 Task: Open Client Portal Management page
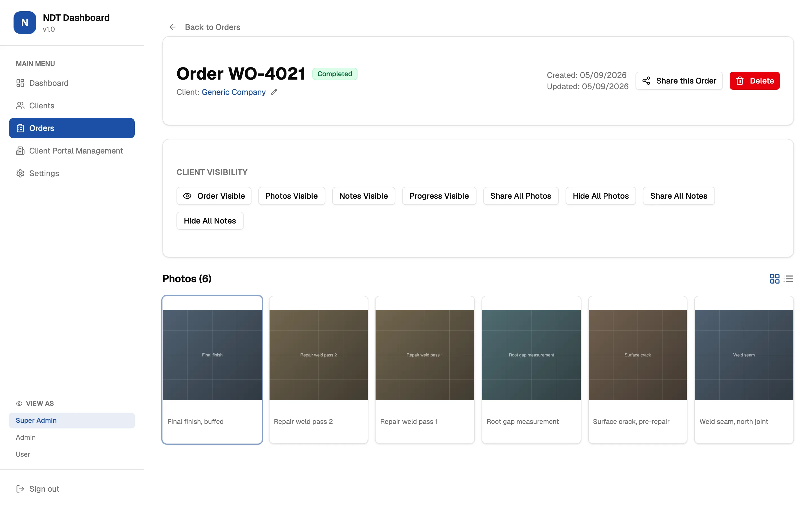pos(72,151)
